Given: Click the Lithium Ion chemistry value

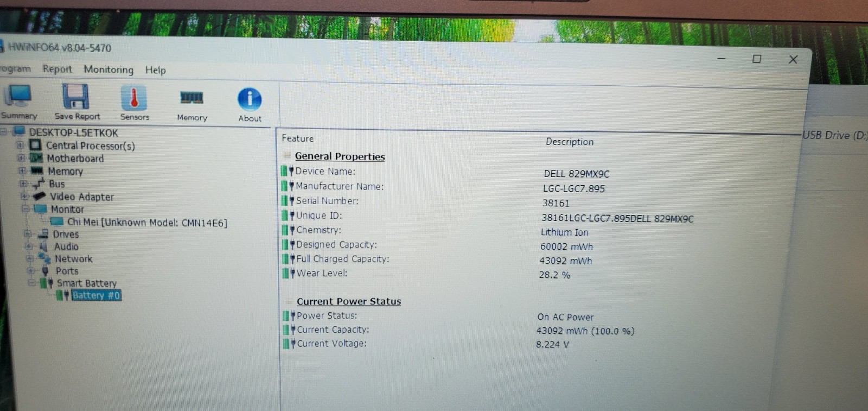Looking at the screenshot, I should 564,232.
